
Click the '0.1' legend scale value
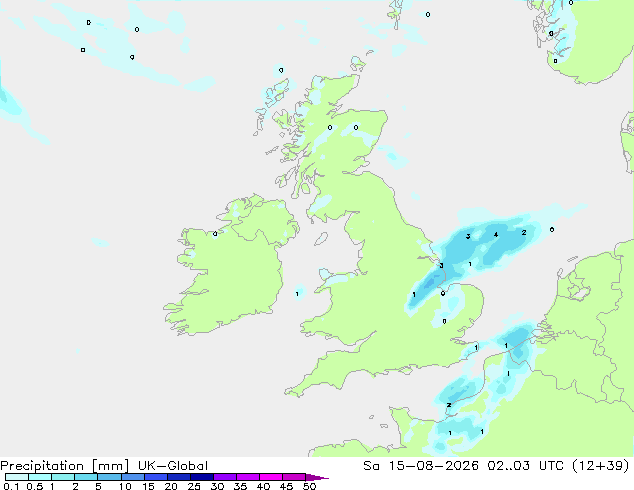(11, 486)
